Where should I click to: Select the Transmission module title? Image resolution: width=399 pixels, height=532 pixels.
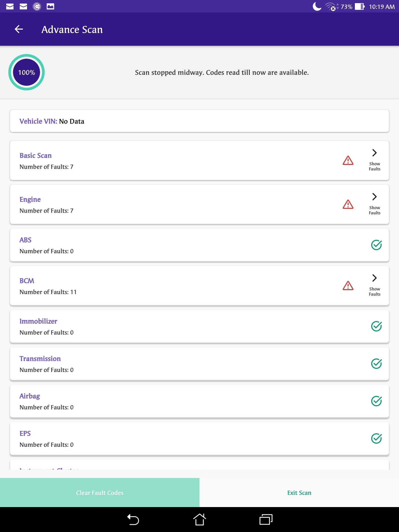click(x=40, y=359)
